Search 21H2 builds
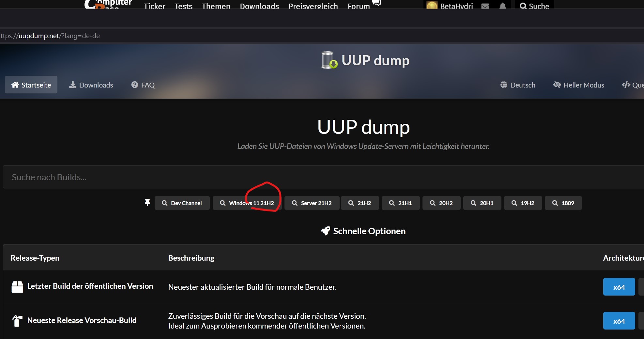The width and height of the screenshot is (644, 339). point(360,203)
